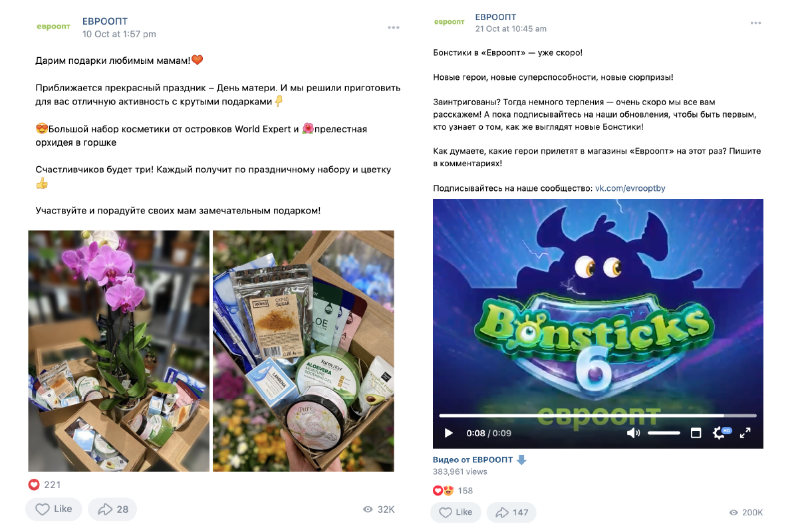Open the orchid photo thumbnail
The image size is (798, 532).
[x=118, y=351]
